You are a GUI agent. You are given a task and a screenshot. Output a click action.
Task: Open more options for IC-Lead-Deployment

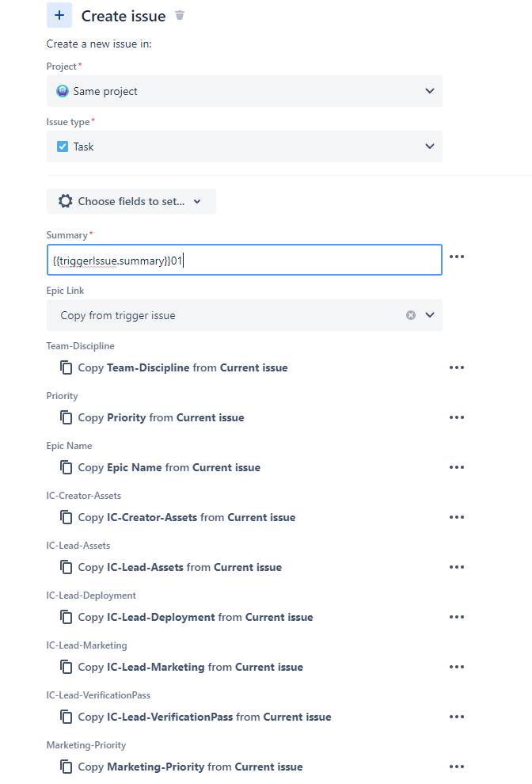(x=457, y=617)
